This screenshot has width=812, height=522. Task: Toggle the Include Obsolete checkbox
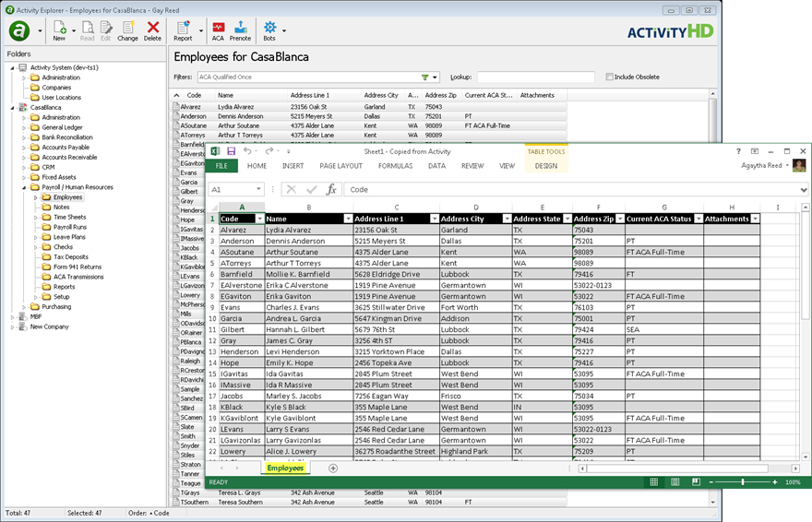[610, 77]
